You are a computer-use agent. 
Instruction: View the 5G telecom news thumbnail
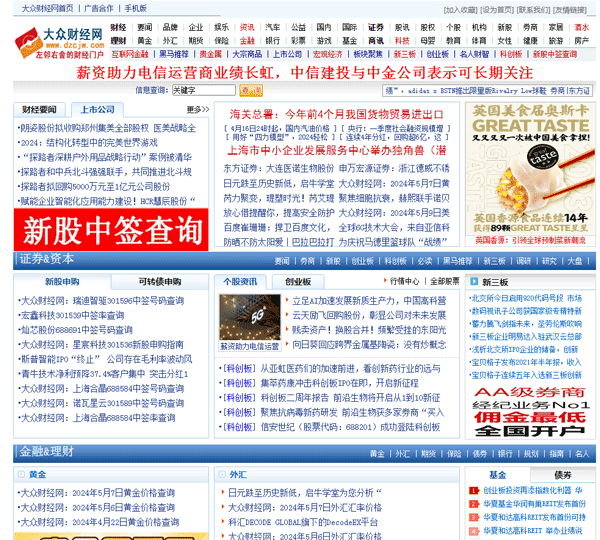(x=250, y=317)
